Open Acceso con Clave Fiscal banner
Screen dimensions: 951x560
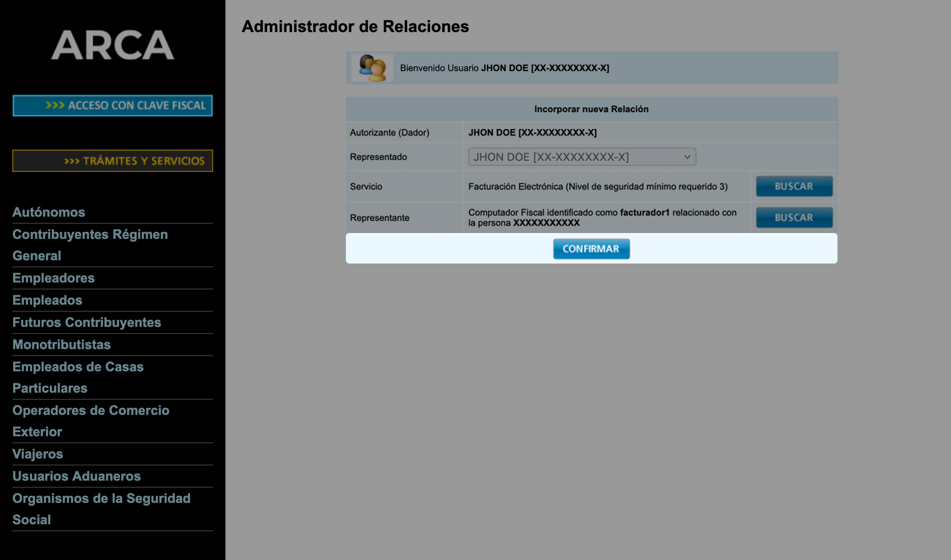[113, 106]
